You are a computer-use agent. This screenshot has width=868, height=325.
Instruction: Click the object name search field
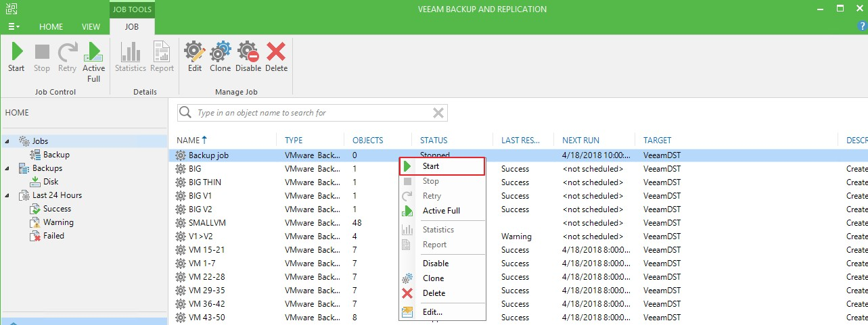coord(311,113)
